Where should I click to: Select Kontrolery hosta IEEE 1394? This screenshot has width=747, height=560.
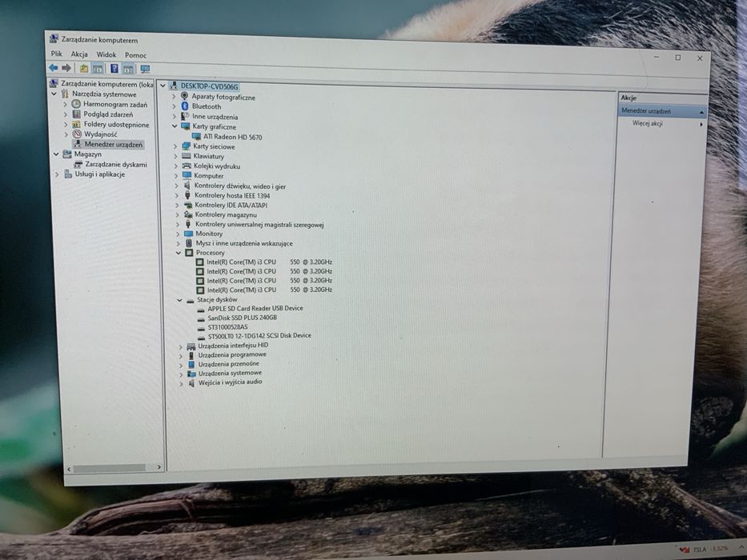(x=232, y=195)
